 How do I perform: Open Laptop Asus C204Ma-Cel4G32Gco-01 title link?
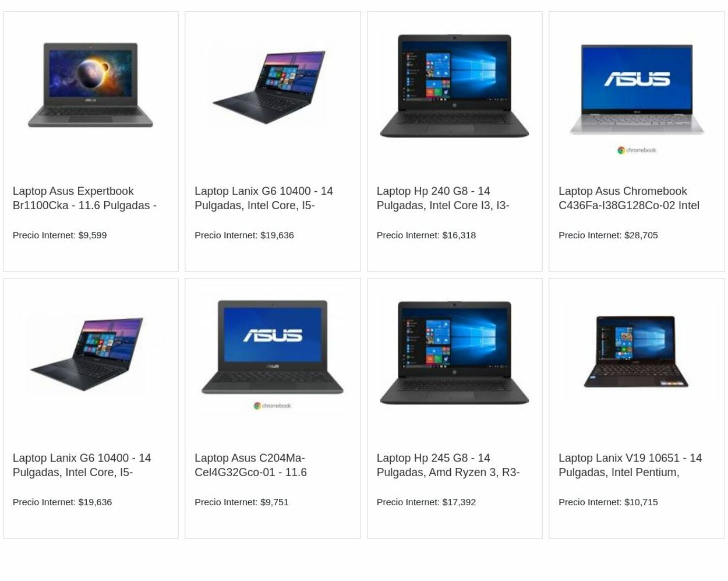point(250,465)
